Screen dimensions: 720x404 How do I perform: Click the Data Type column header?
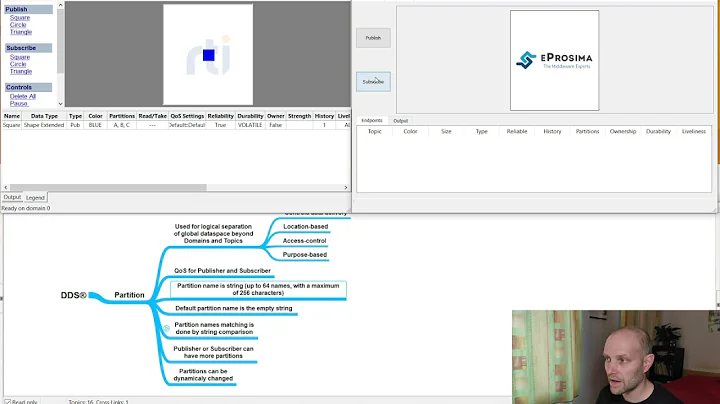[44, 116]
